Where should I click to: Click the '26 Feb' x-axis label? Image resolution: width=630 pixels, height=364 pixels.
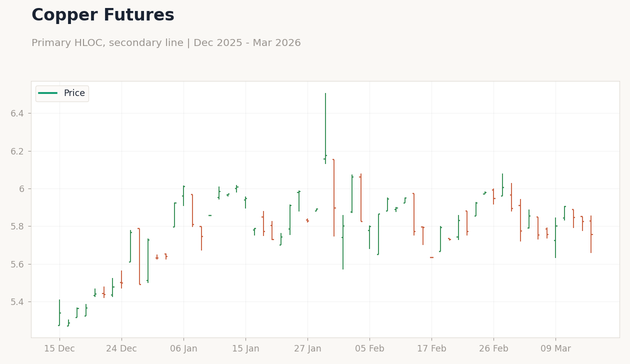point(493,349)
